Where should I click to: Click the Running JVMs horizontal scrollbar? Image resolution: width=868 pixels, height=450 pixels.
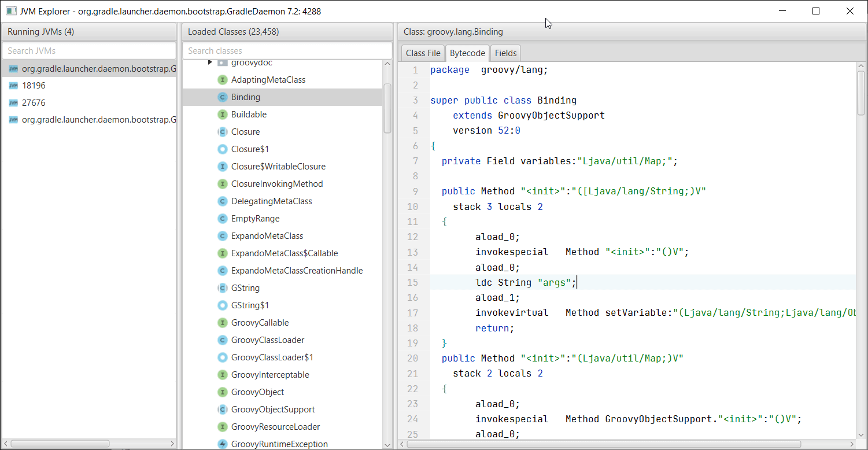coord(60,444)
